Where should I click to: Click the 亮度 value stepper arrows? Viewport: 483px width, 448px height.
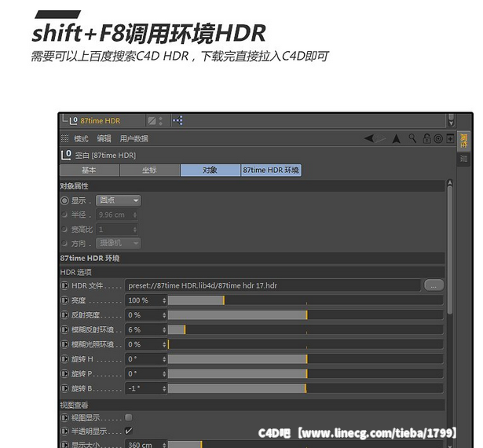164,300
